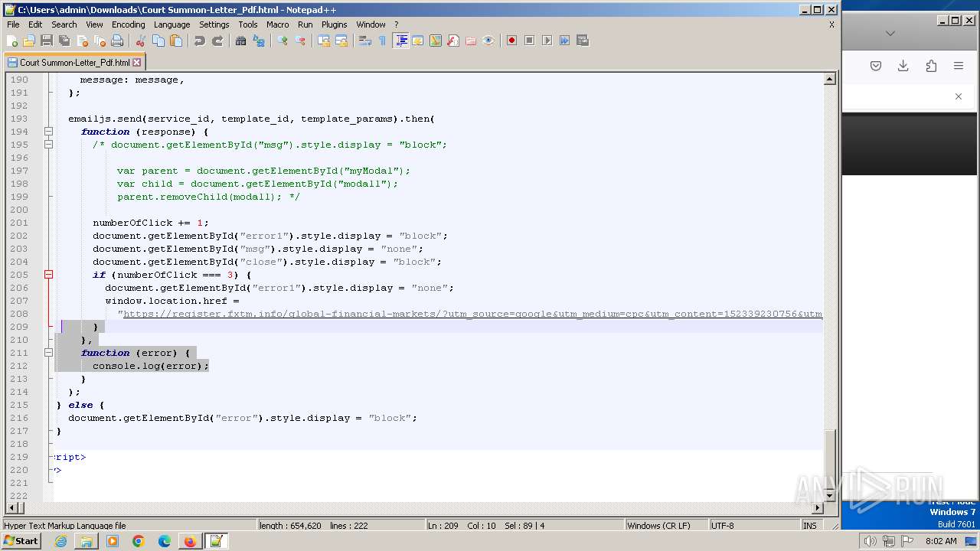Toggle Show All Characters pilcrow button
980x551 pixels.
pos(382,41)
